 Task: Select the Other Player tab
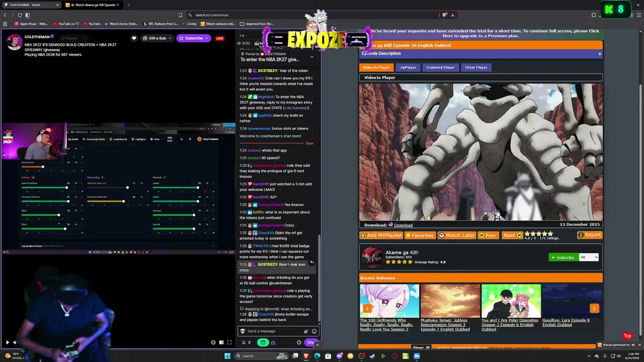point(476,67)
